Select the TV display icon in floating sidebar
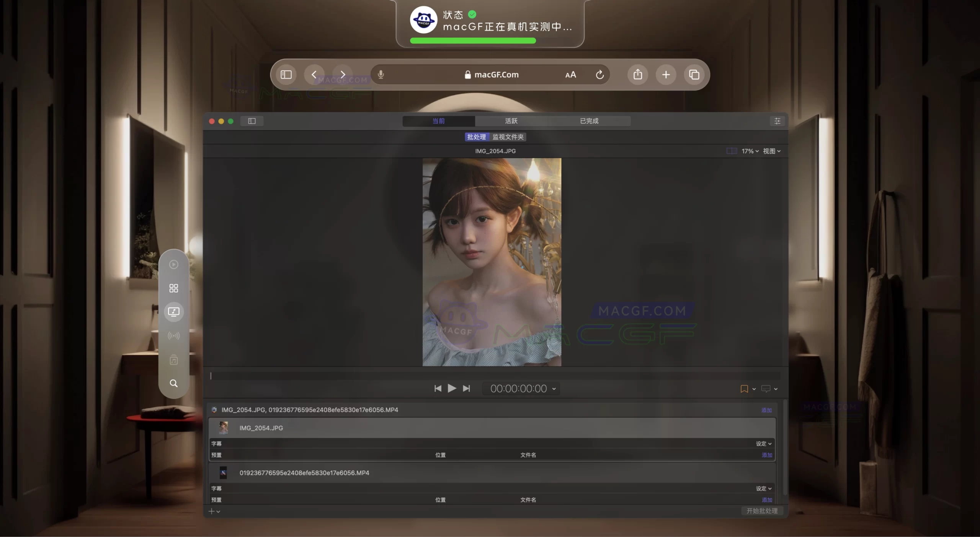The image size is (980, 537). click(174, 312)
